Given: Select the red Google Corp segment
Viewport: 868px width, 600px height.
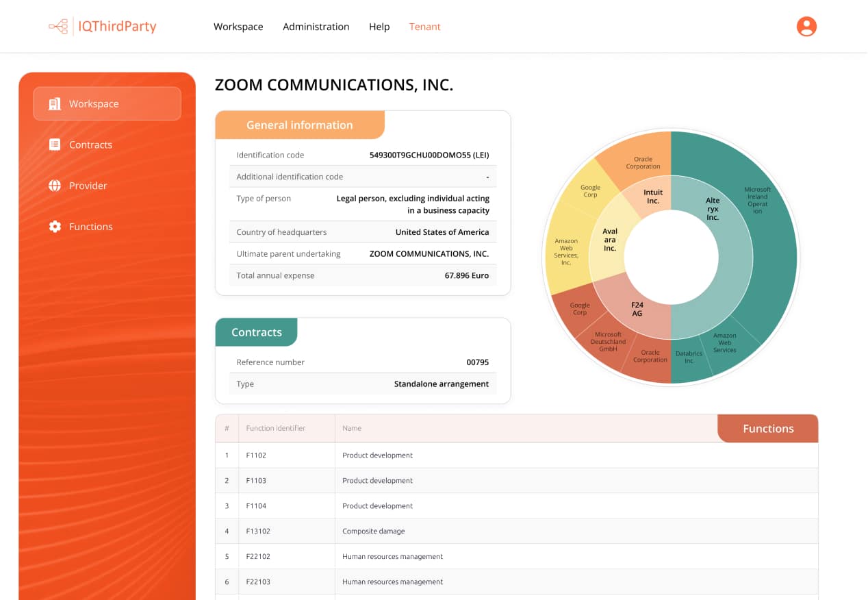Looking at the screenshot, I should click(580, 309).
